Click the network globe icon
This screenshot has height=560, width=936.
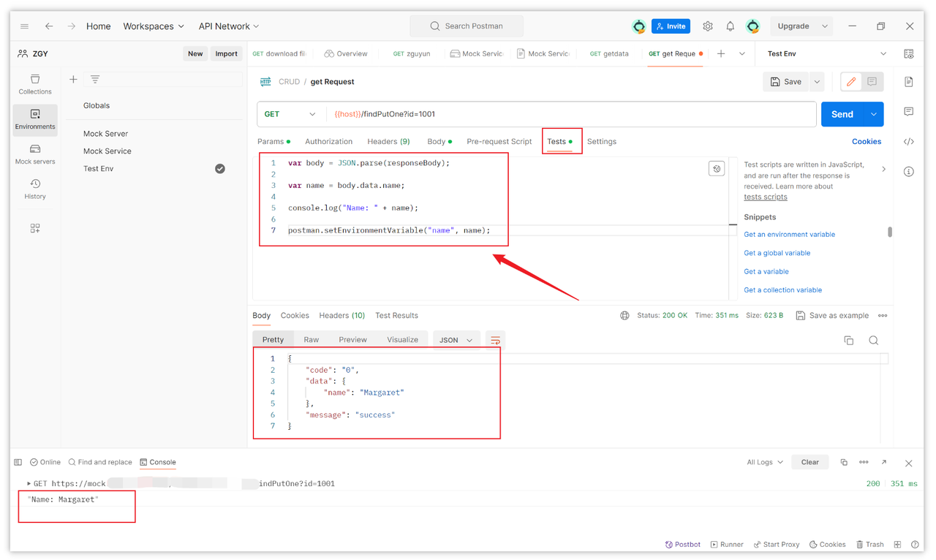[624, 316]
